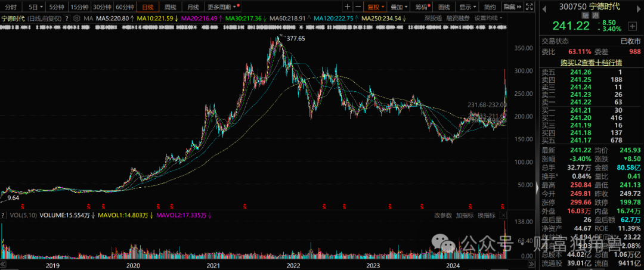Open the 复权 adjustment dropdown
644x270 pixels.
376,7
